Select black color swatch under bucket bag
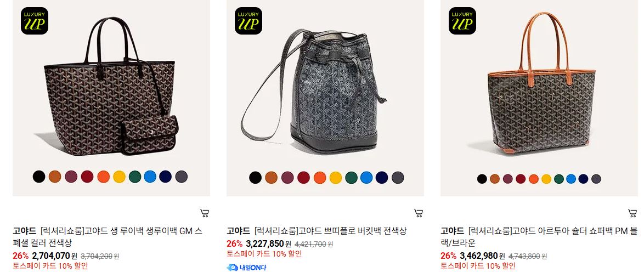 point(256,178)
